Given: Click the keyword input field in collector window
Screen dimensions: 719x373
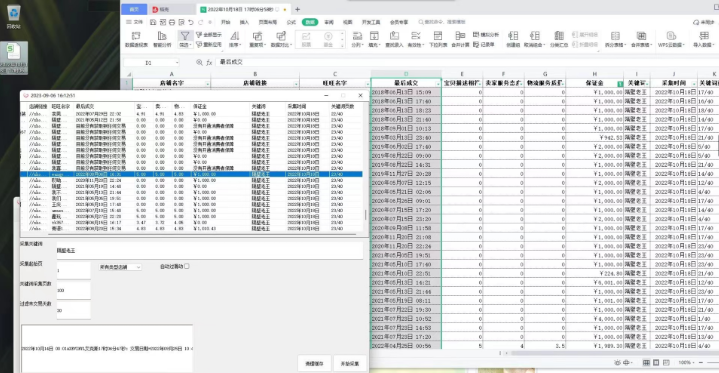Looking at the screenshot, I should pos(210,251).
